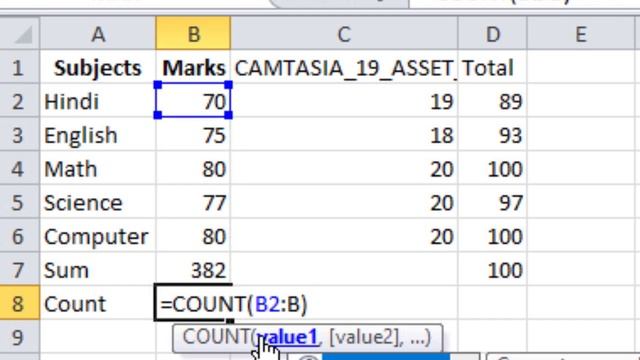The image size is (640, 360).
Task: Select row 4 header
Action: (20, 168)
